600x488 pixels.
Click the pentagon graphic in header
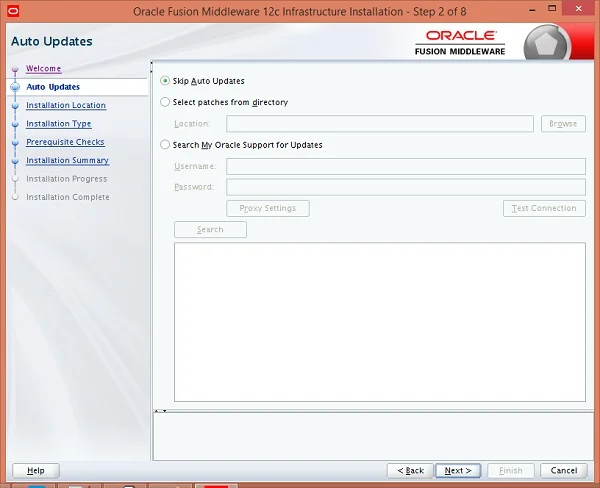[546, 43]
